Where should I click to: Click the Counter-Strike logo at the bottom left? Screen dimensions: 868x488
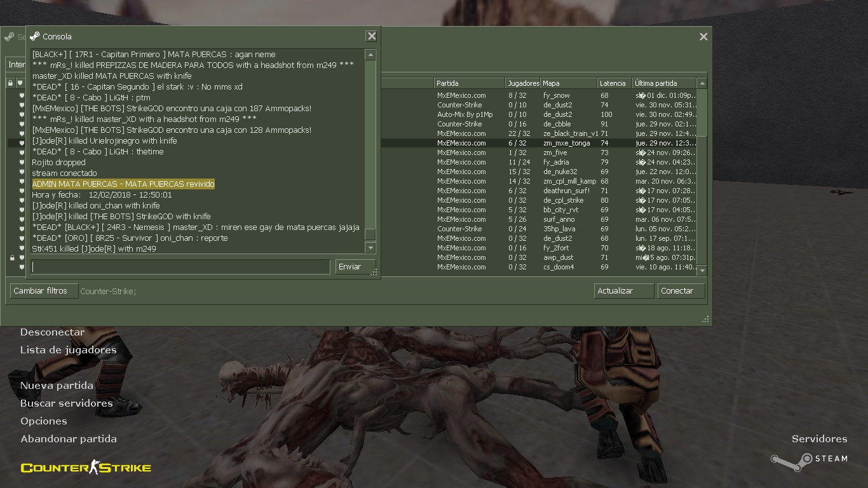coord(86,468)
